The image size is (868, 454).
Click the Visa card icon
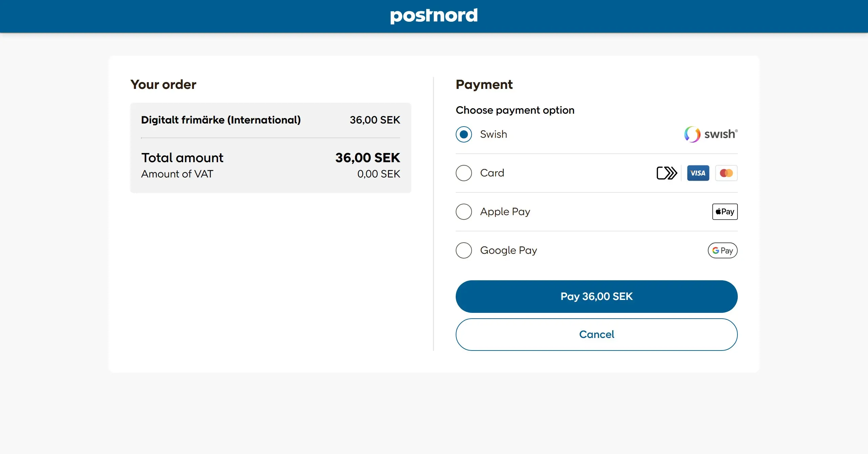698,173
